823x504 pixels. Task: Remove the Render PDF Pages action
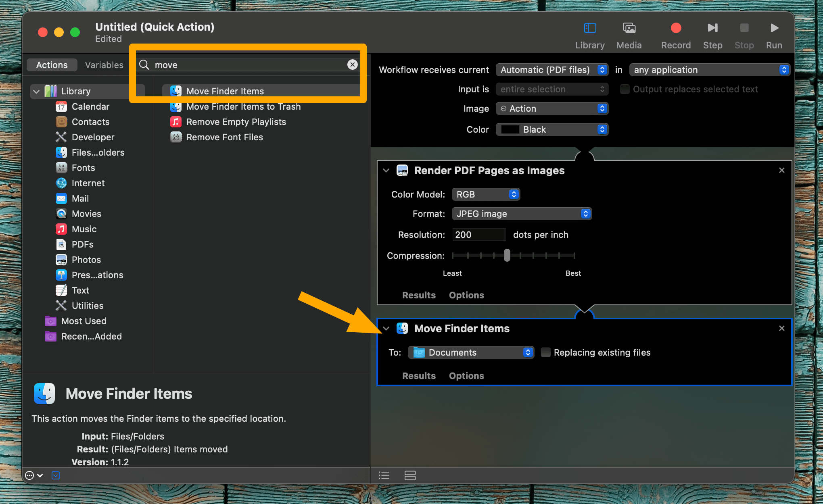[x=781, y=170]
